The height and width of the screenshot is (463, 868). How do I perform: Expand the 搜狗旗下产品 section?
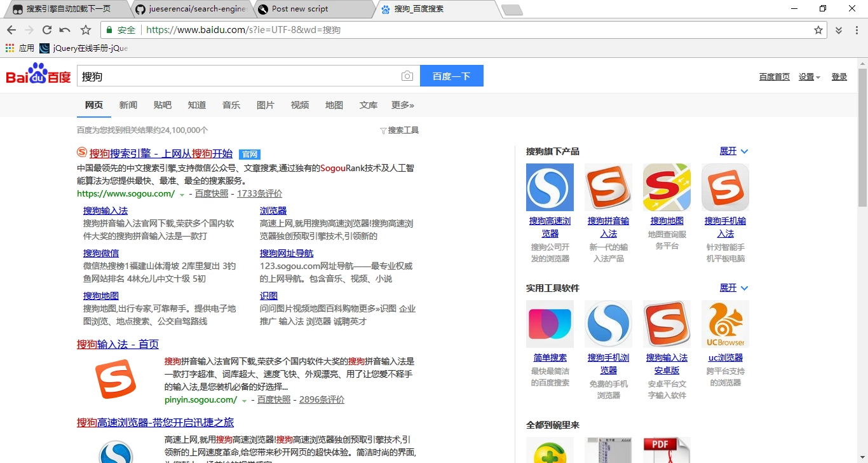coord(733,151)
